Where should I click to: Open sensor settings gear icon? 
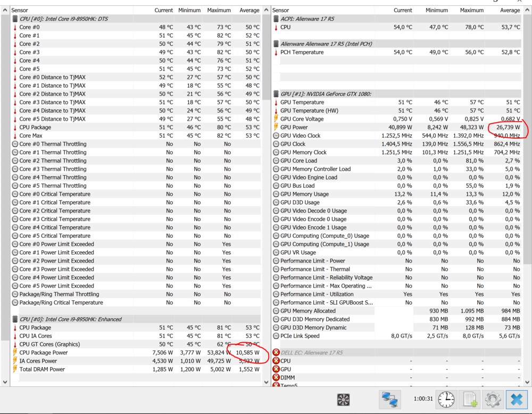click(493, 400)
